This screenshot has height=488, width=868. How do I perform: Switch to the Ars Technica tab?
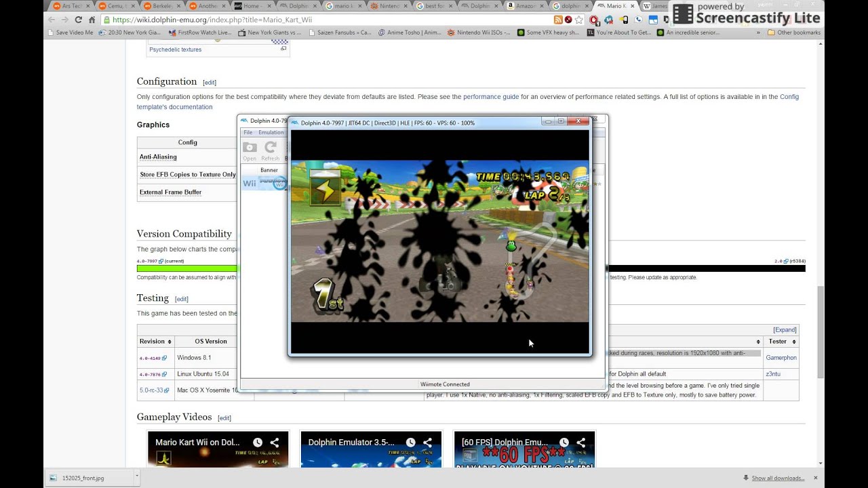(71, 6)
